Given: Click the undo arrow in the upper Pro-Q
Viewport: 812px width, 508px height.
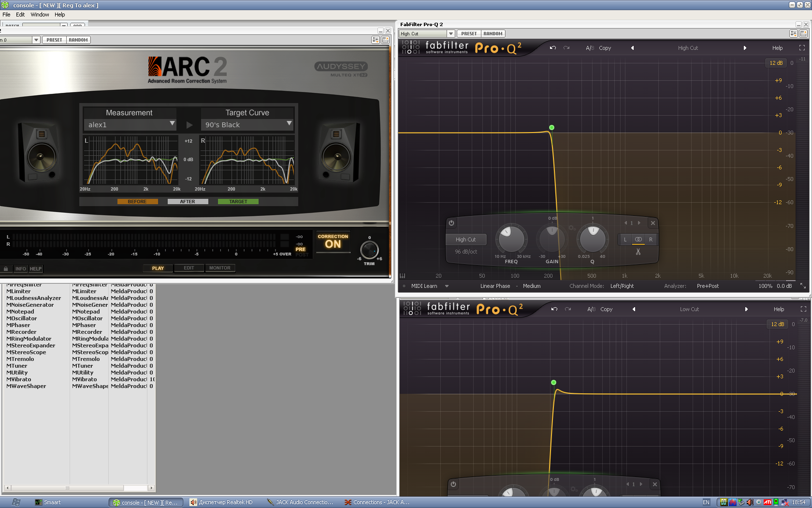Looking at the screenshot, I should [553, 48].
